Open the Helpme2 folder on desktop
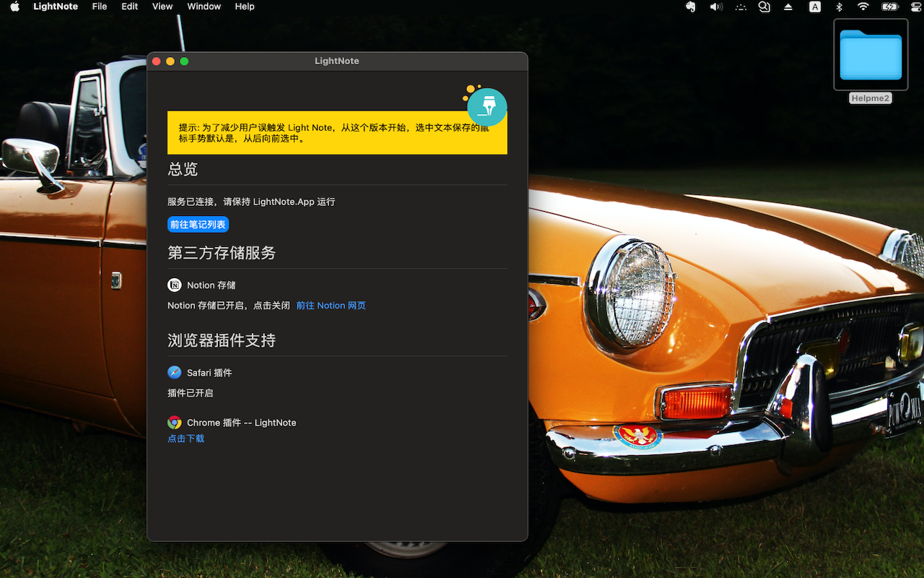Viewport: 924px width, 578px height. [x=870, y=53]
